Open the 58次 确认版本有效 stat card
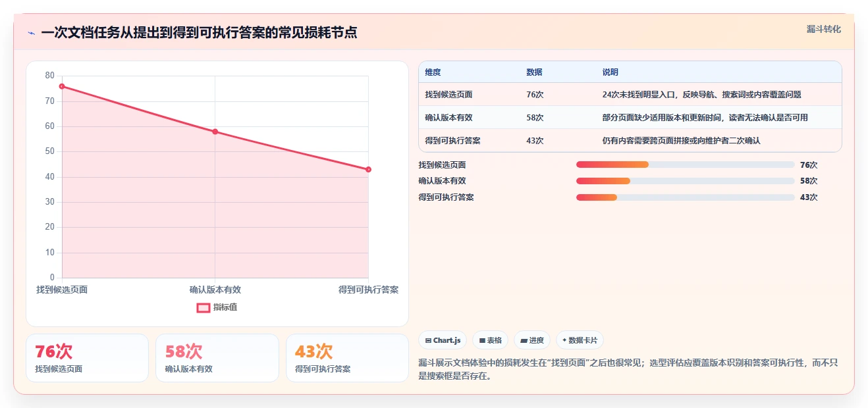This screenshot has height=408, width=868. (x=217, y=358)
